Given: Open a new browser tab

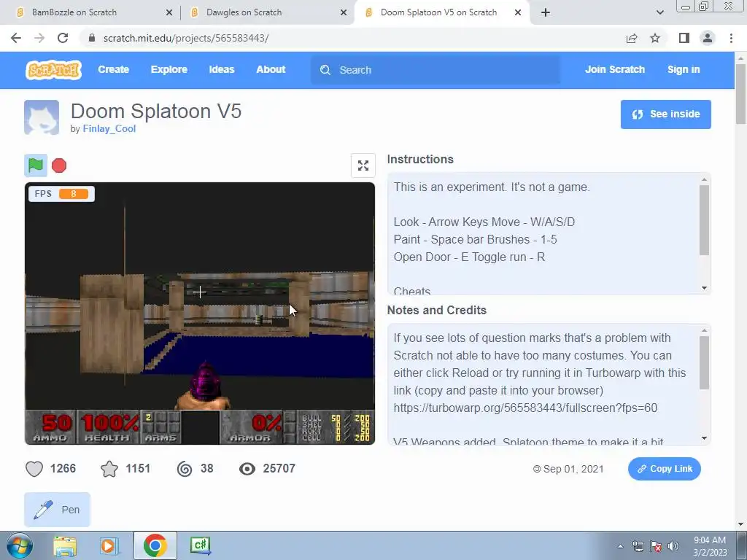Looking at the screenshot, I should pos(546,12).
